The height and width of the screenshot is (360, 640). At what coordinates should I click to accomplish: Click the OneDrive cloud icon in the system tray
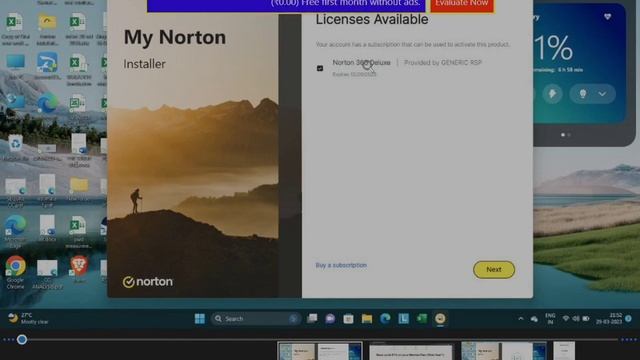tap(534, 319)
